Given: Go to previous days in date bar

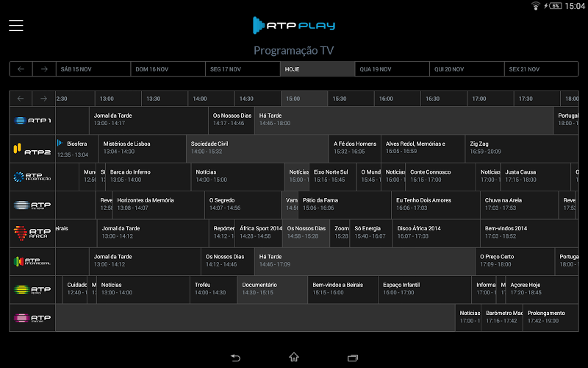Looking at the screenshot, I should [21, 69].
